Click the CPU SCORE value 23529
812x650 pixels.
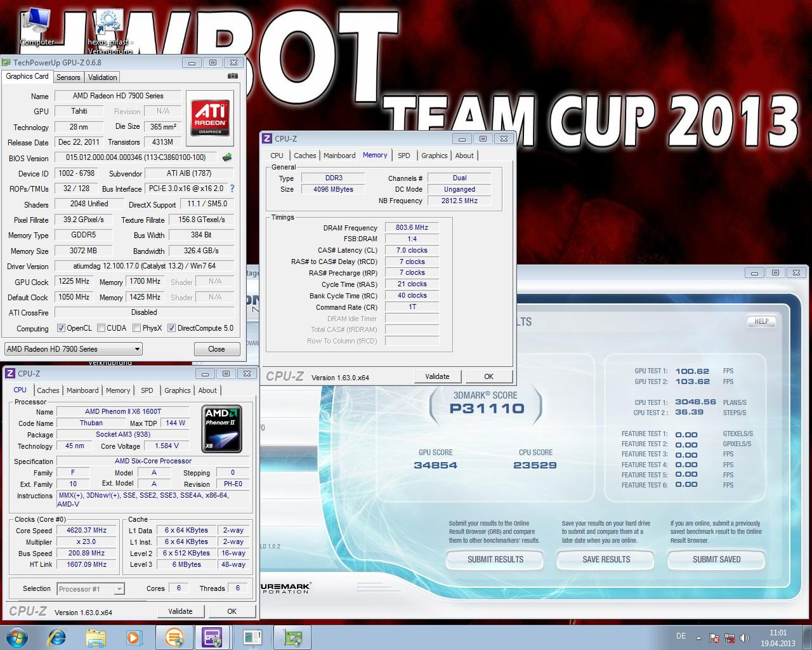[x=535, y=465]
